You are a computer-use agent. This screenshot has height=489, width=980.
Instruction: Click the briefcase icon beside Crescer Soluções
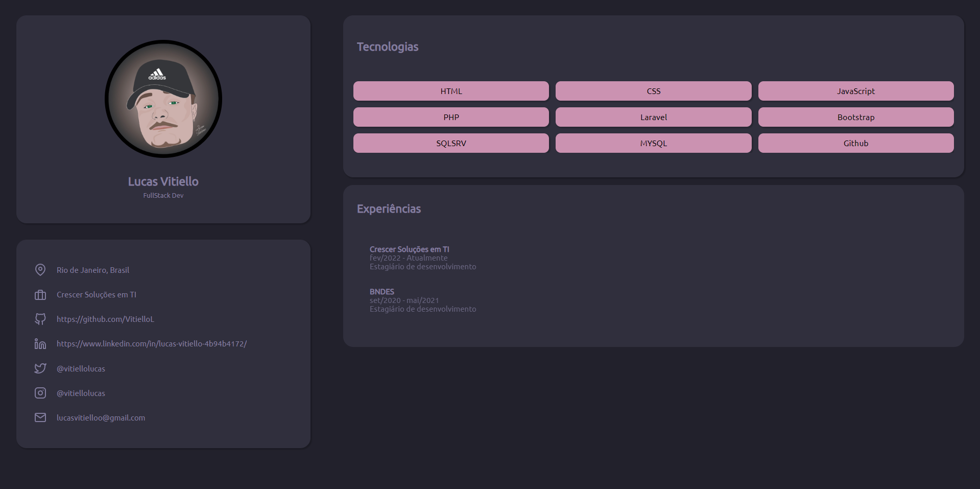point(40,295)
